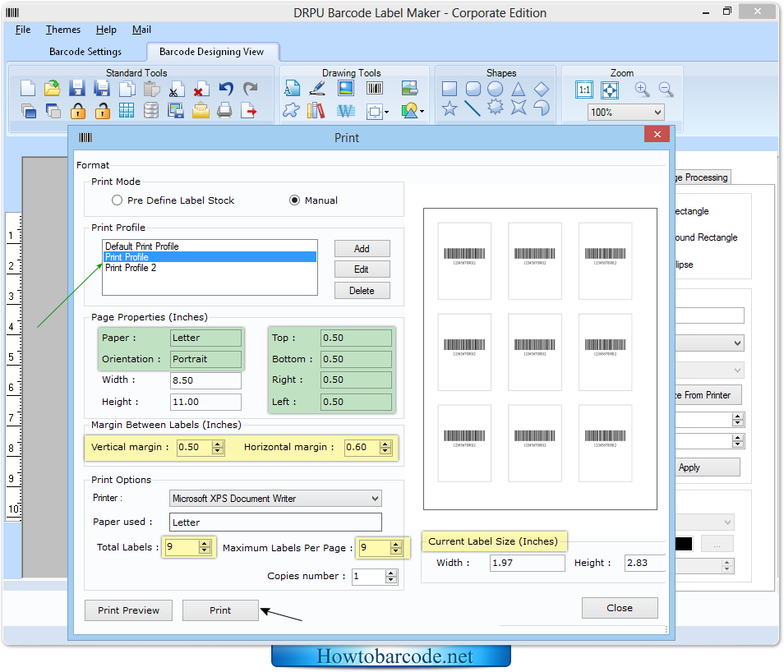The height and width of the screenshot is (672, 784).
Task: Open the 100% zoom level dropdown
Action: pos(657,113)
